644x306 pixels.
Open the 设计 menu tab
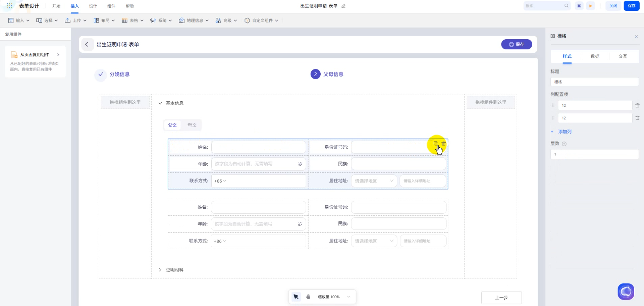click(x=93, y=6)
